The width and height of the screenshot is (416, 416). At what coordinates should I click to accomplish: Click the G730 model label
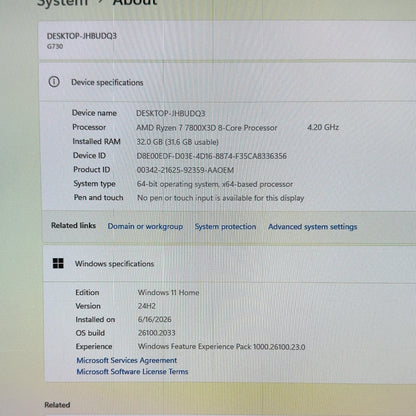point(55,46)
